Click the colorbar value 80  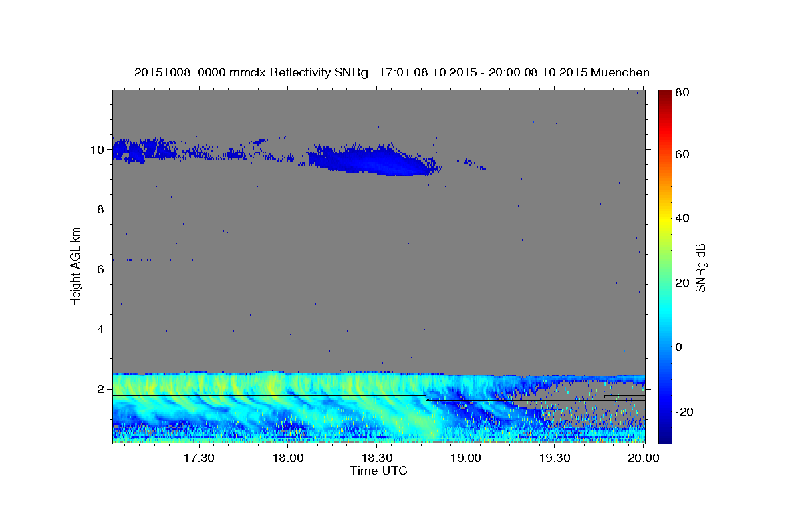click(682, 93)
